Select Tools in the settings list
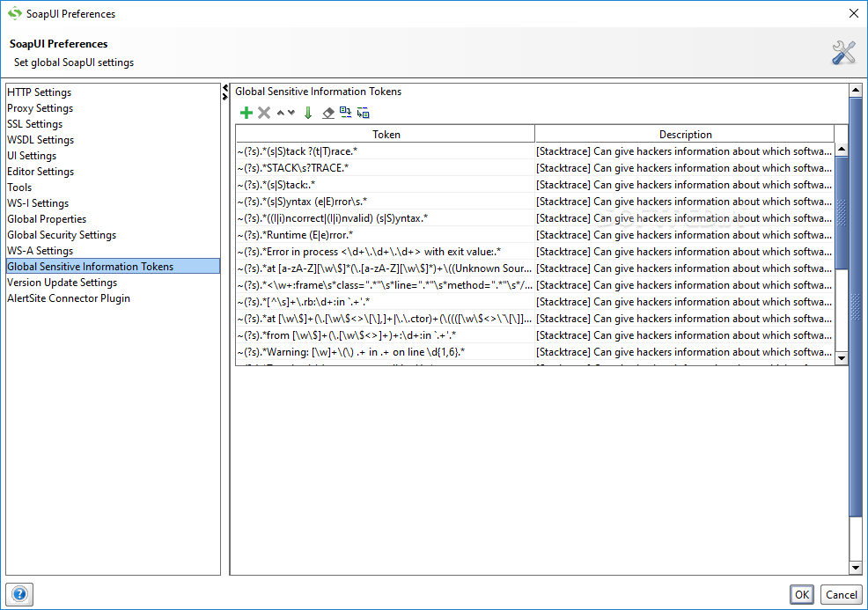This screenshot has height=610, width=868. point(113,187)
